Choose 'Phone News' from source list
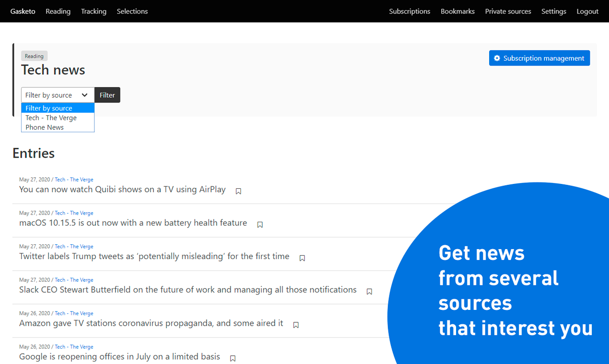Screen dimensions: 609x364 tap(58, 127)
